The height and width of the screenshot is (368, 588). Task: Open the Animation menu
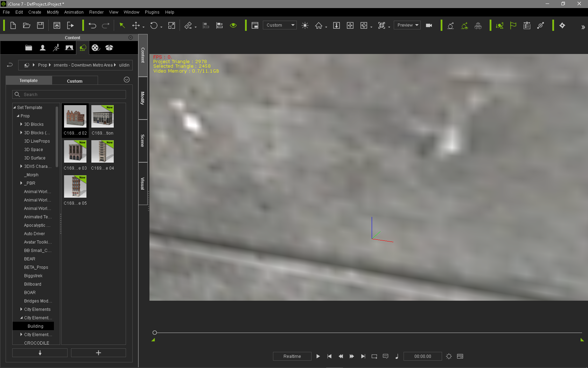74,12
